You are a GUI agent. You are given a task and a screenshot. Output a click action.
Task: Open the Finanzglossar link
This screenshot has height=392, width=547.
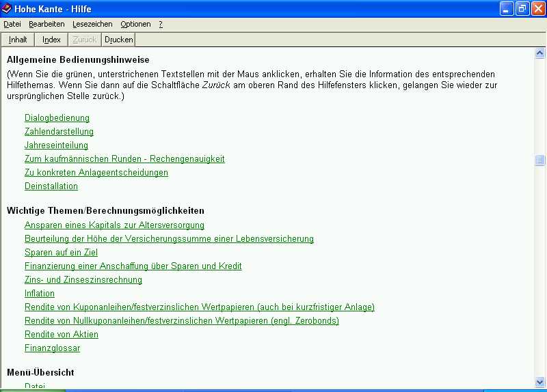click(x=52, y=348)
